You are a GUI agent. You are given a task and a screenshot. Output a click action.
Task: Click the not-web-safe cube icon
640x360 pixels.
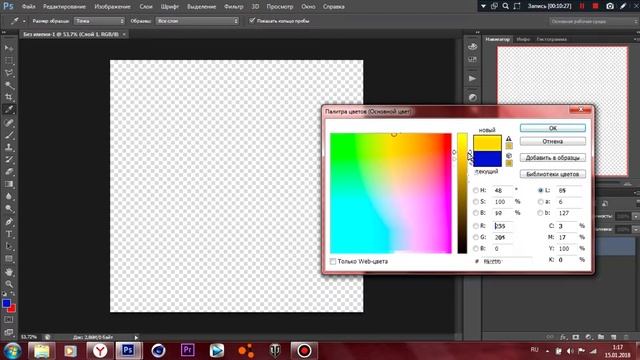pos(509,156)
